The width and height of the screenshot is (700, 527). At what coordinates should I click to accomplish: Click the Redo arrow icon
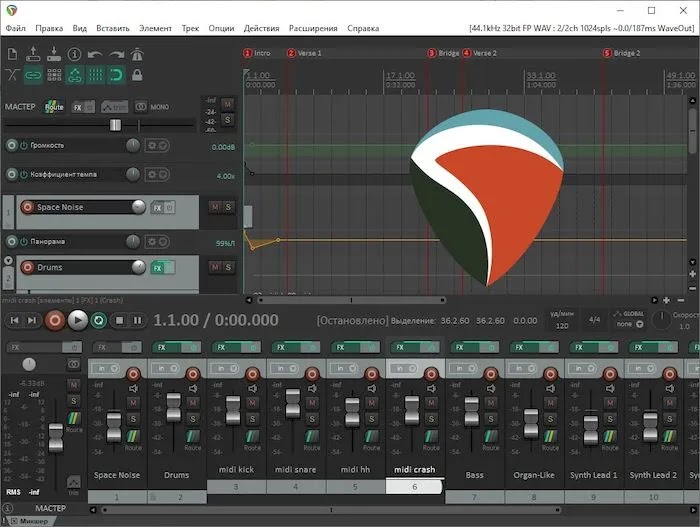click(x=117, y=54)
